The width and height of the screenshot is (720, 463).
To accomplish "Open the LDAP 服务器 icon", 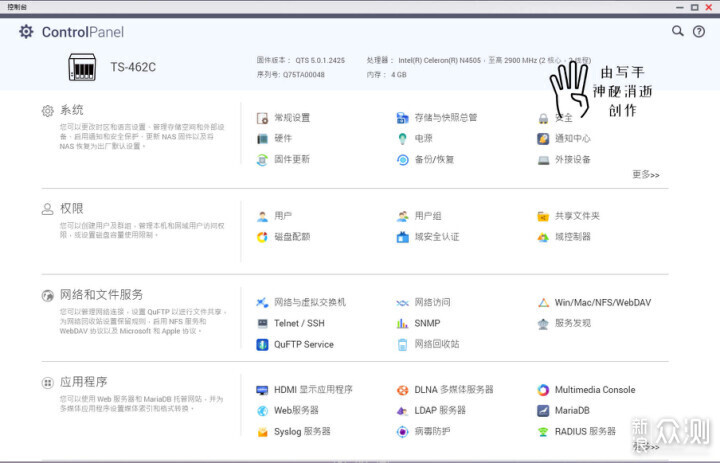I will point(402,411).
